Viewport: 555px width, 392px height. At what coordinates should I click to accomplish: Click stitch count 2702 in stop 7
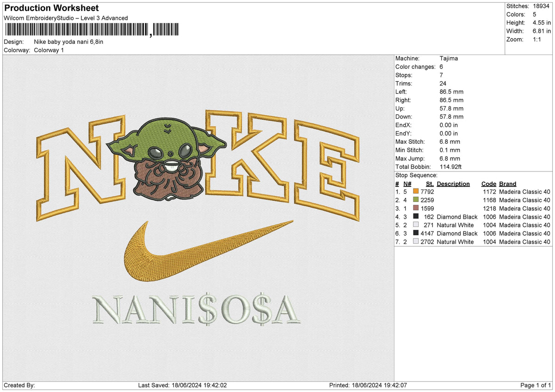click(427, 242)
